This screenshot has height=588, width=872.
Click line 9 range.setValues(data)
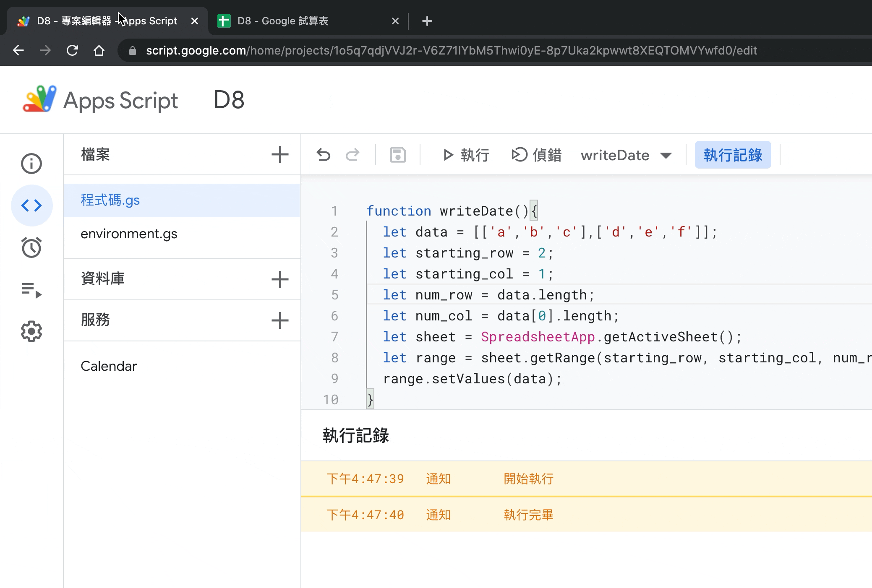[473, 379]
